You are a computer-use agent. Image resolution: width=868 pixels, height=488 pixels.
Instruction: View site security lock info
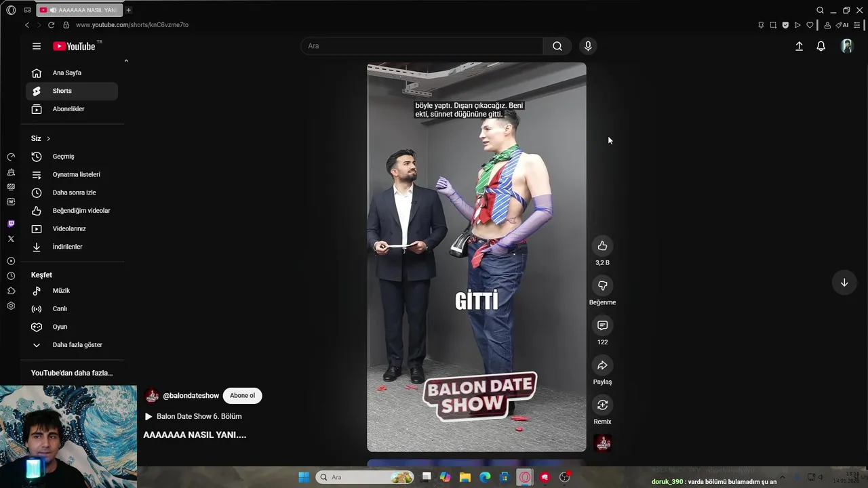(66, 25)
